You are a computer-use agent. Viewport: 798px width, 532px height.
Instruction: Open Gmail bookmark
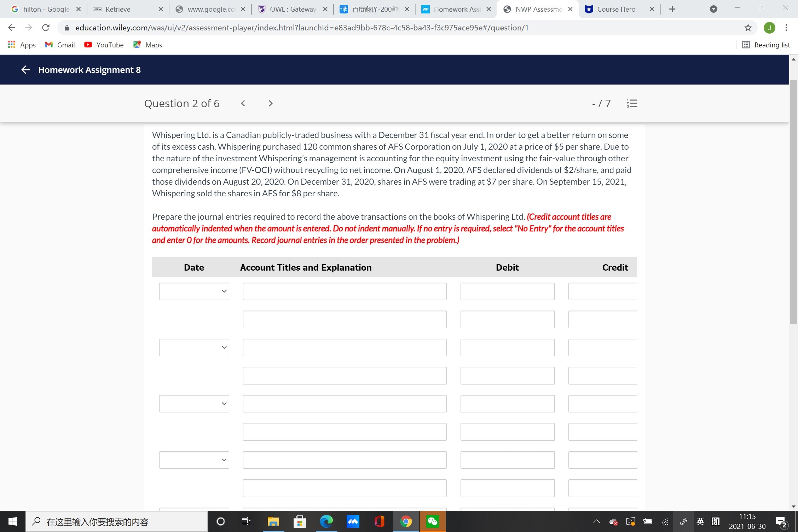point(60,45)
